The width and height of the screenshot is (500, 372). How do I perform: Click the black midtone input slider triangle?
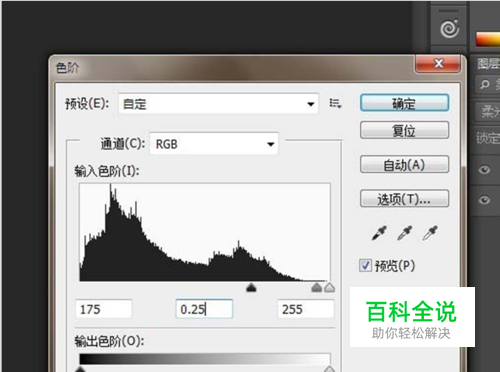click(251, 287)
